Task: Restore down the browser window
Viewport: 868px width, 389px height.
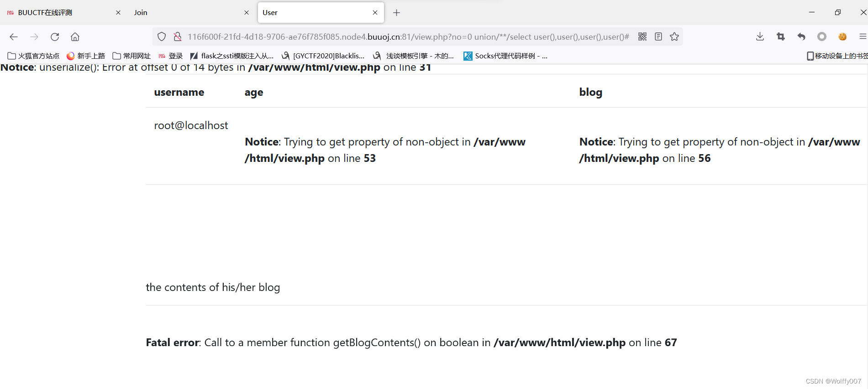Action: (837, 13)
